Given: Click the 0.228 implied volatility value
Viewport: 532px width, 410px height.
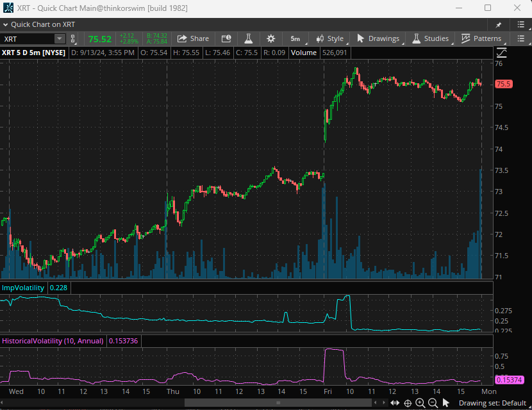Looking at the screenshot, I should click(x=59, y=288).
